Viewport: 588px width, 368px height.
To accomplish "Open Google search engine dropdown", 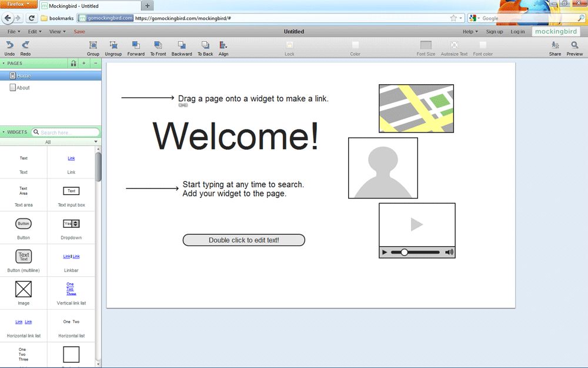I will 475,18.
